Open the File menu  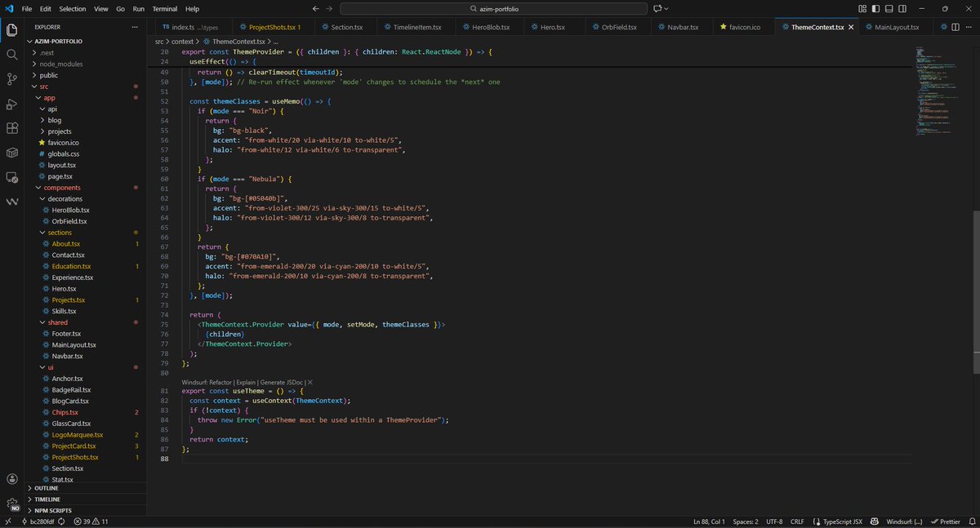tap(27, 8)
